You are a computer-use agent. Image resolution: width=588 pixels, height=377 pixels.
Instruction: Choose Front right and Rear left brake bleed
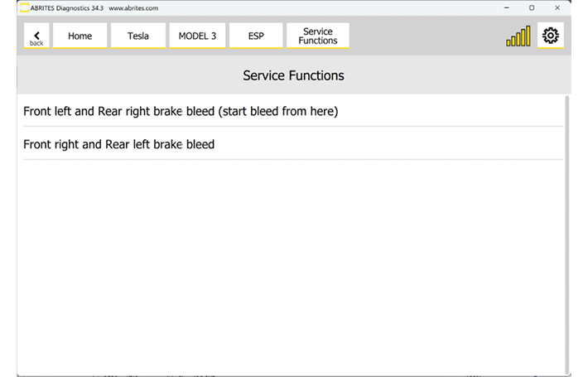[118, 144]
